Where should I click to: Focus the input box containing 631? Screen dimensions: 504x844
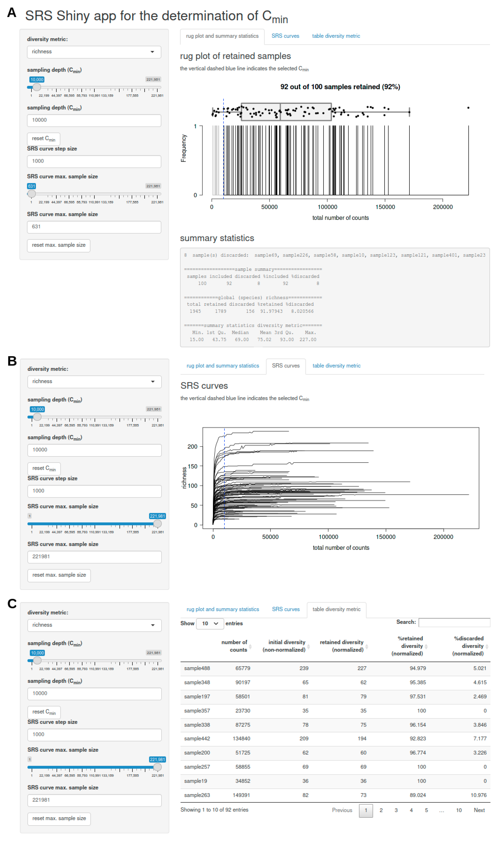94,227
